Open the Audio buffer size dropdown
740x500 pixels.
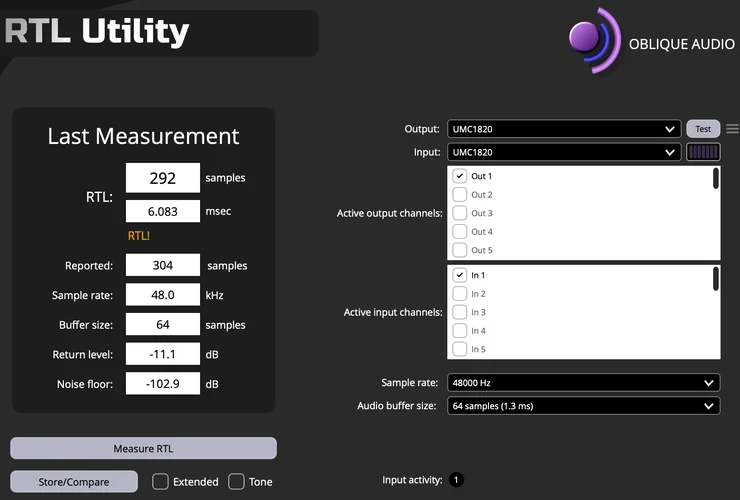pyautogui.click(x=583, y=406)
